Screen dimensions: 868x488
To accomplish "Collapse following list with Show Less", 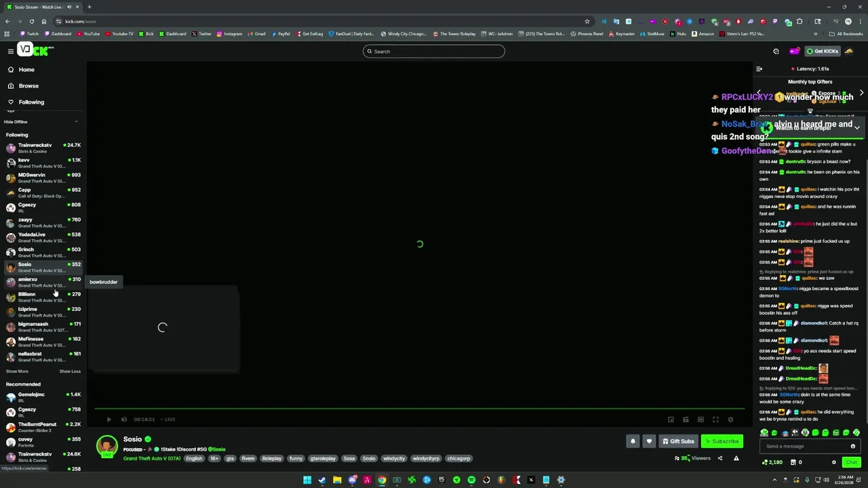I will (70, 371).
